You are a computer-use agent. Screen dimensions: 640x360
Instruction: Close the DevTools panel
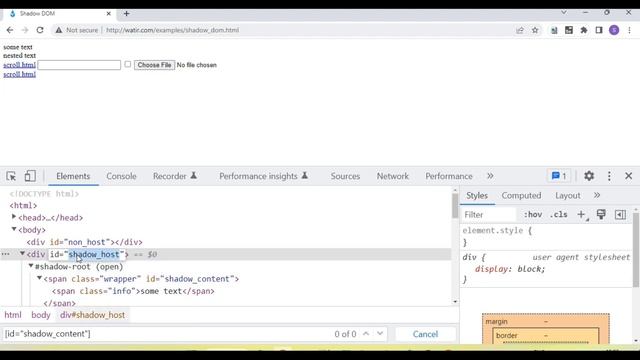pos(629,176)
